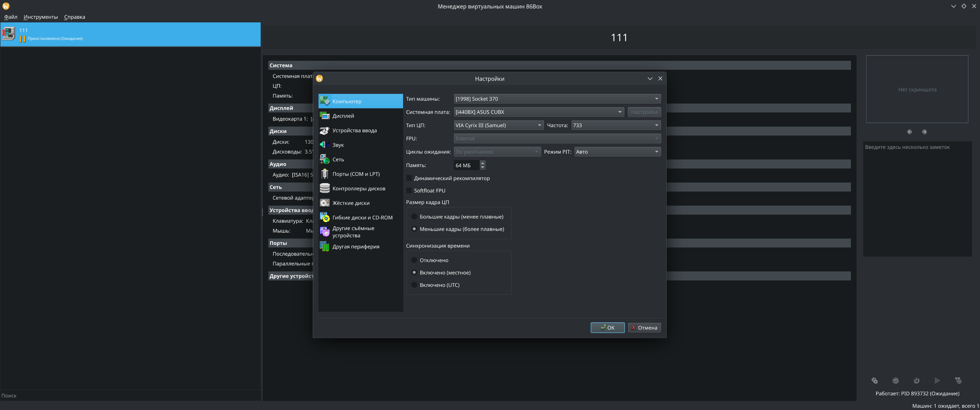Expand the machine type dropdown
Screen dimensions: 980x410
coord(557,99)
